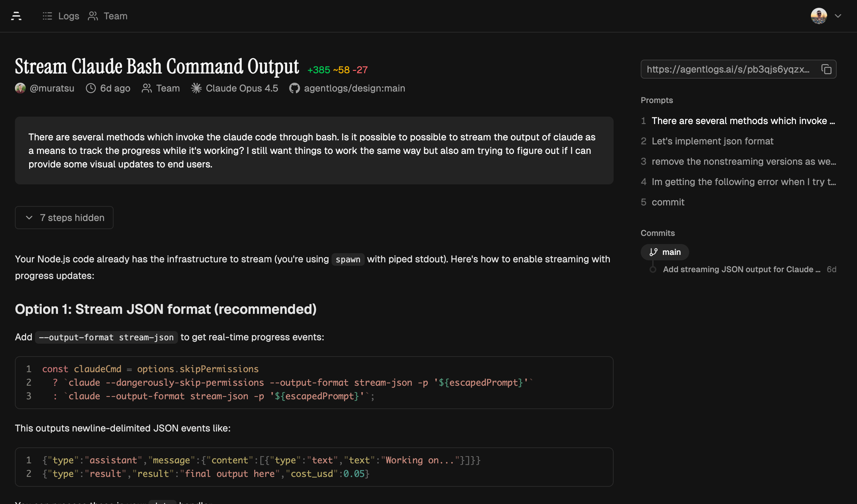Click the main branch badge under Commits
This screenshot has width=857, height=504.
point(664,252)
